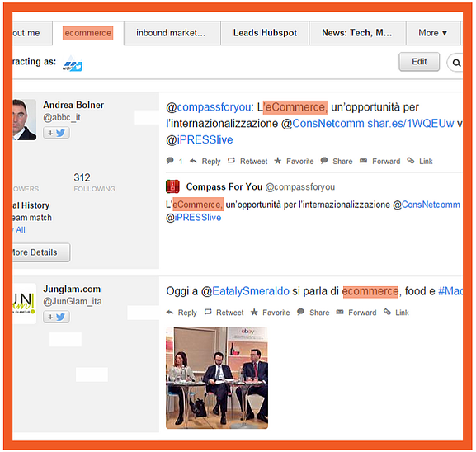
Task: Share the Junglam.com tweet
Action: click(319, 313)
